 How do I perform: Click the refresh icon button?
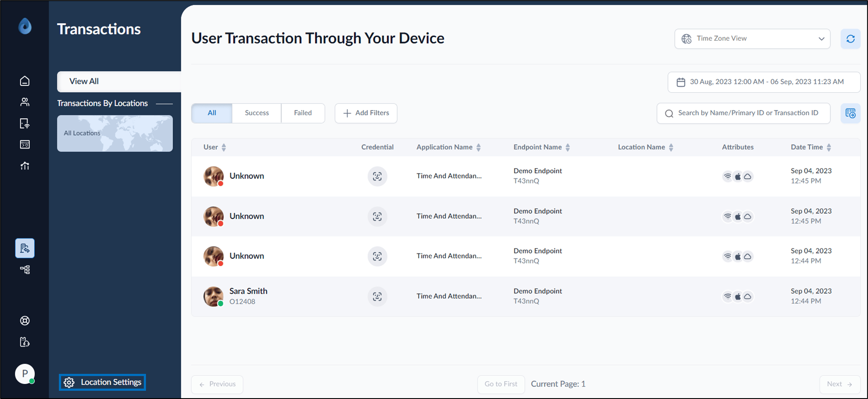pyautogui.click(x=850, y=39)
